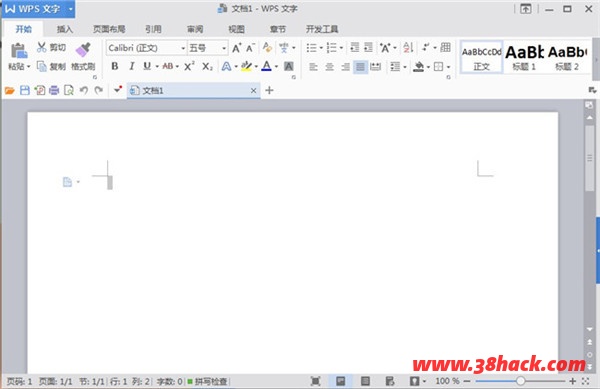The height and width of the screenshot is (389, 600).
Task: Center align text
Action: (x=329, y=67)
